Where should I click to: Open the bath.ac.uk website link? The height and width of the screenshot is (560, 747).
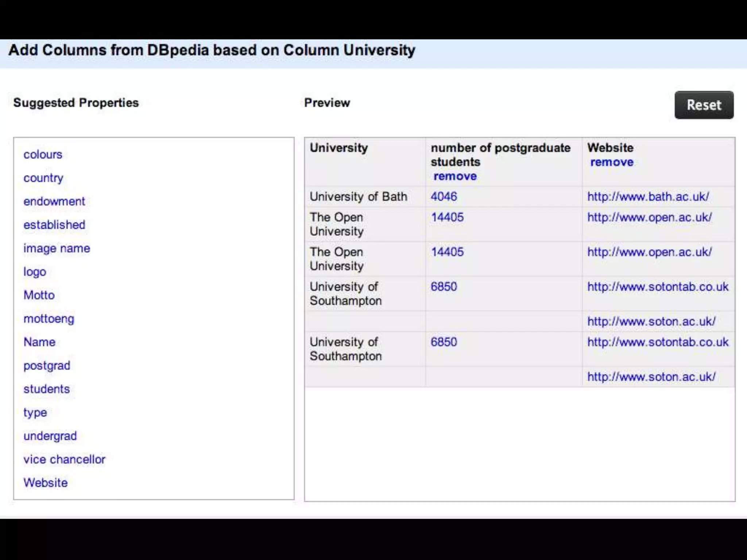coord(648,197)
